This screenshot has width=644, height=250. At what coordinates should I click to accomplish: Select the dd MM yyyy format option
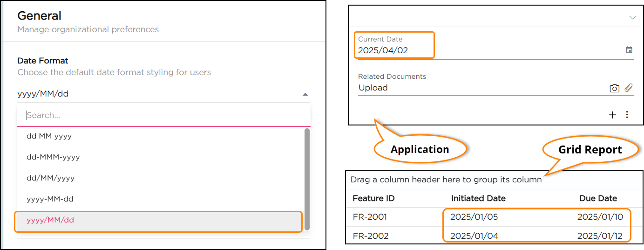coord(49,136)
